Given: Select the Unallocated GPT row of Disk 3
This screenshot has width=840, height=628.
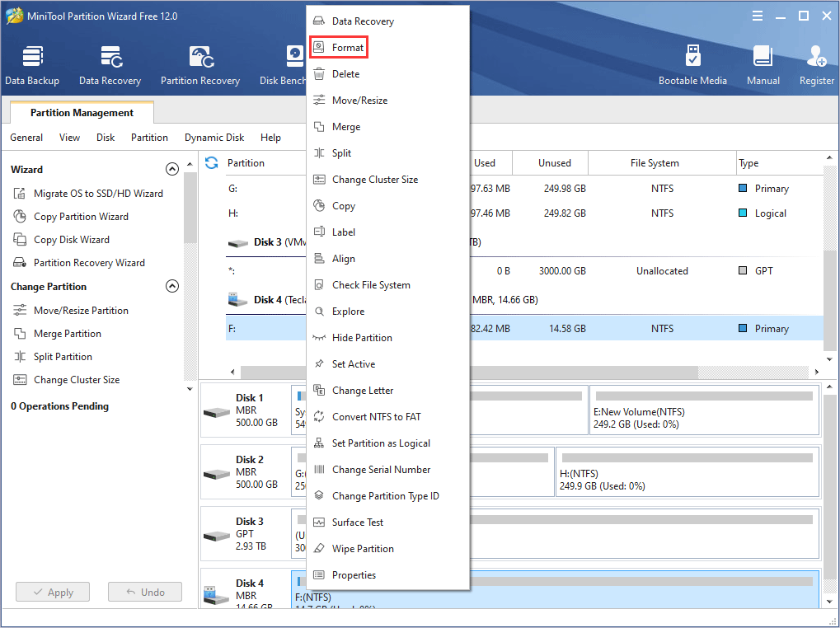Looking at the screenshot, I should (524, 271).
